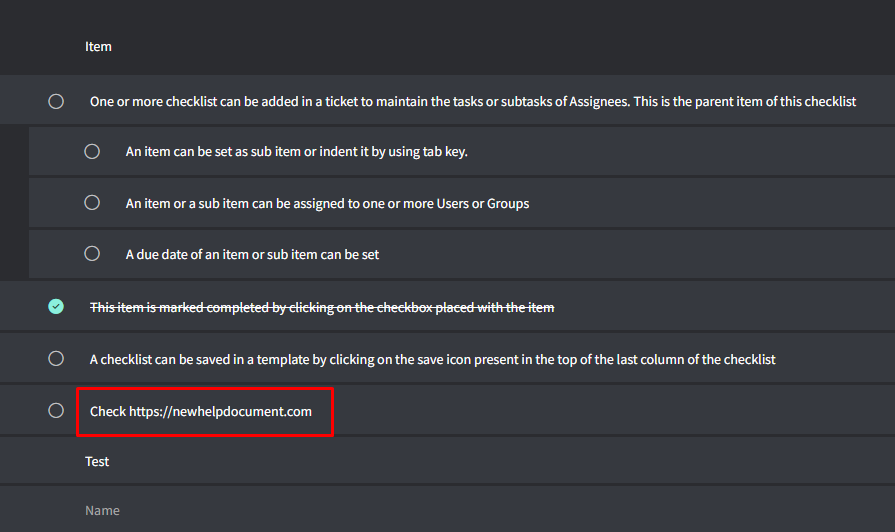The height and width of the screenshot is (532, 895).
Task: Tick the 'sub item or indent' tab key checkbox
Action: point(92,151)
